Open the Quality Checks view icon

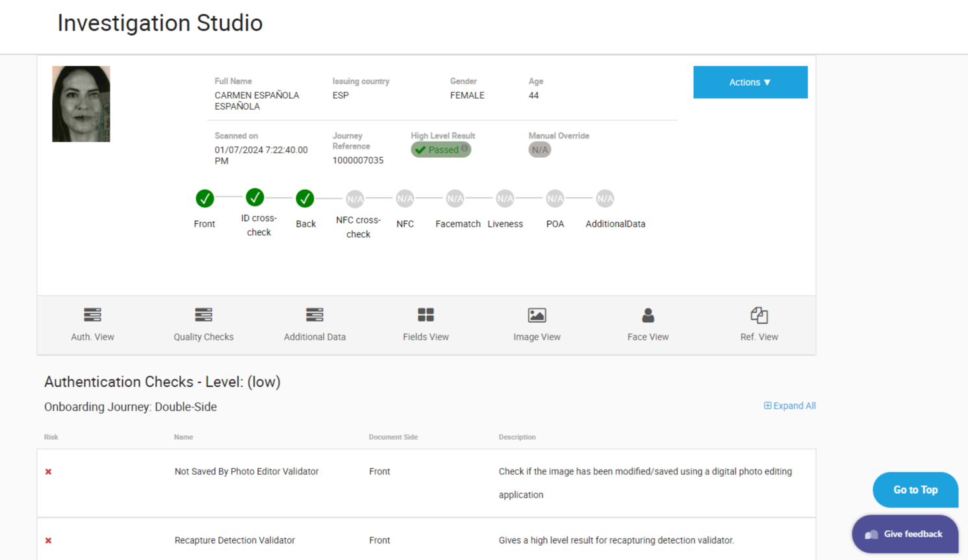tap(203, 316)
